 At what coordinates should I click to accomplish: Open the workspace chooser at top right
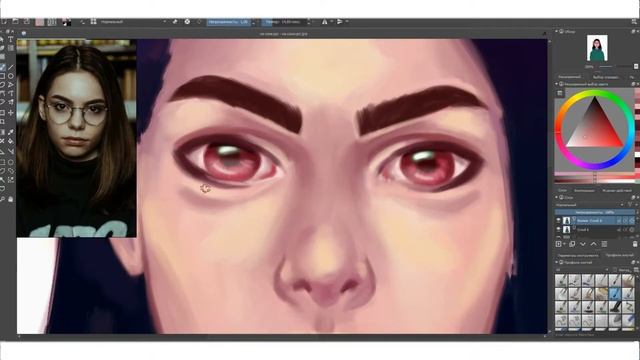pyautogui.click(x=634, y=22)
